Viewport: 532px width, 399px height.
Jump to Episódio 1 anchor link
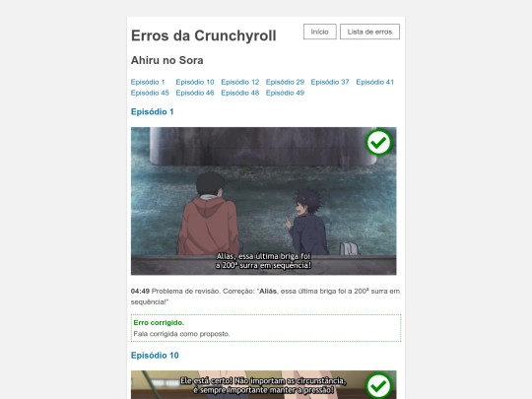tap(148, 82)
